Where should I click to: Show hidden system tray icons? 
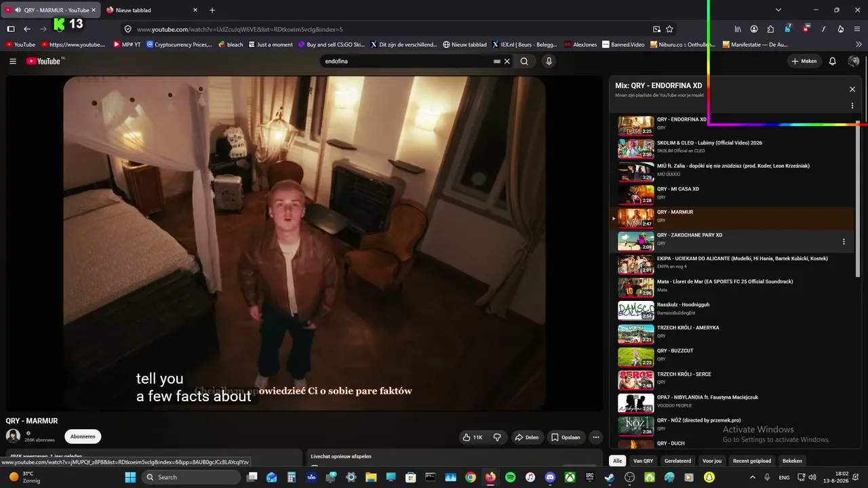click(753, 477)
